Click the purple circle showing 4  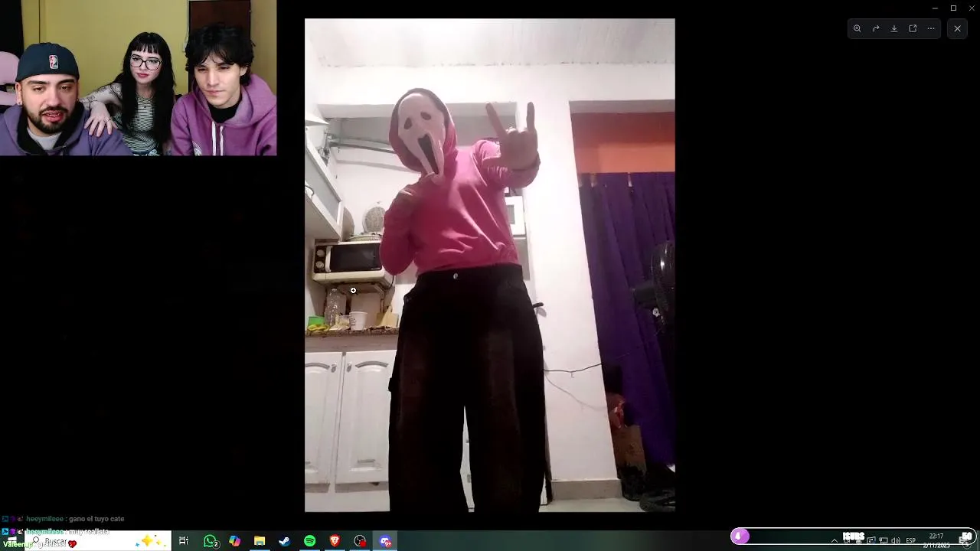pos(740,536)
